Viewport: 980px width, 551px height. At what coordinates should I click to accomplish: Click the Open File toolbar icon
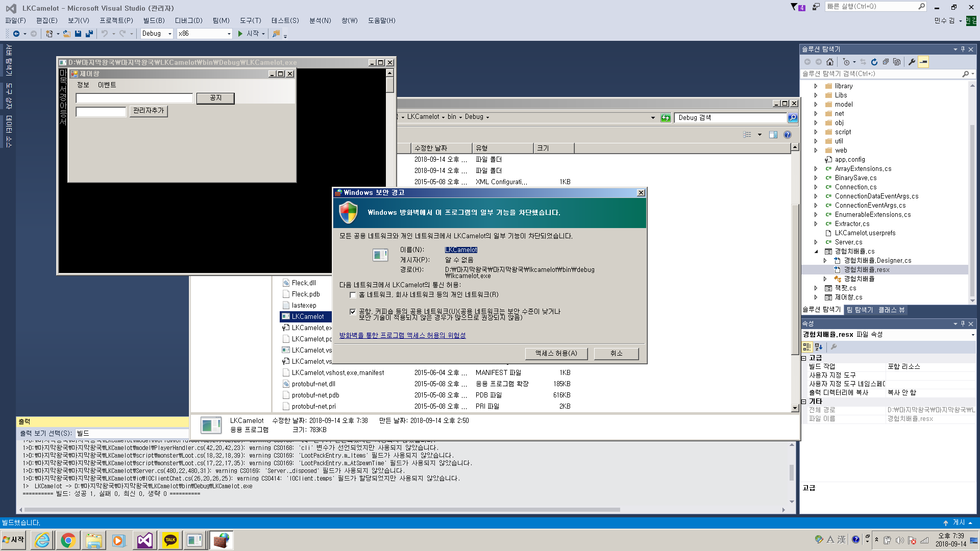pos(67,34)
